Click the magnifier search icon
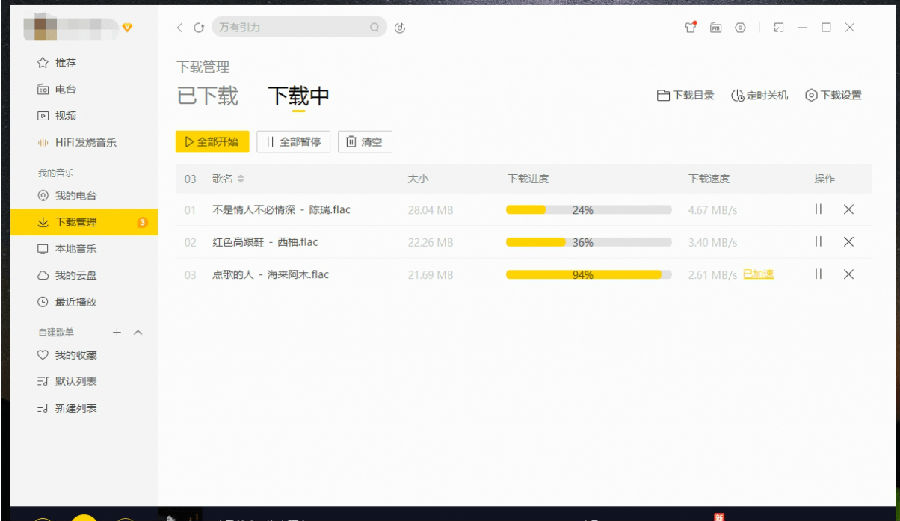Screen dimensions: 900x521 pyautogui.click(x=374, y=27)
